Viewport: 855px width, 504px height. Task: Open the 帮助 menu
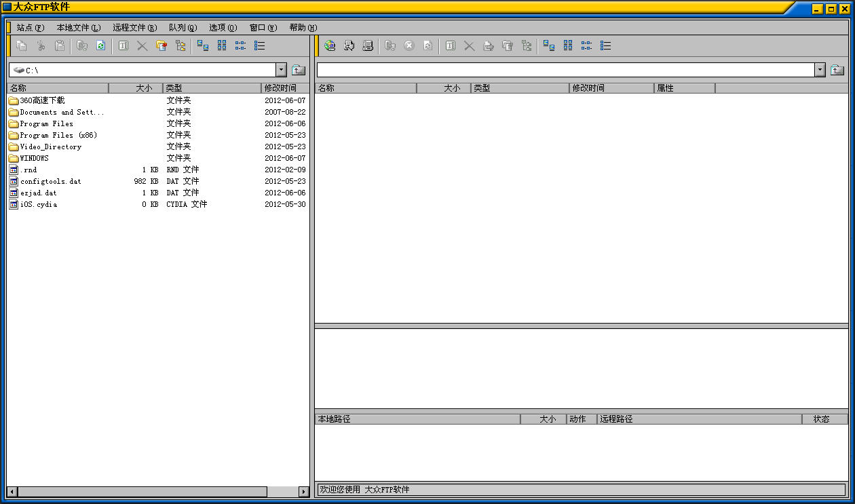tap(303, 28)
